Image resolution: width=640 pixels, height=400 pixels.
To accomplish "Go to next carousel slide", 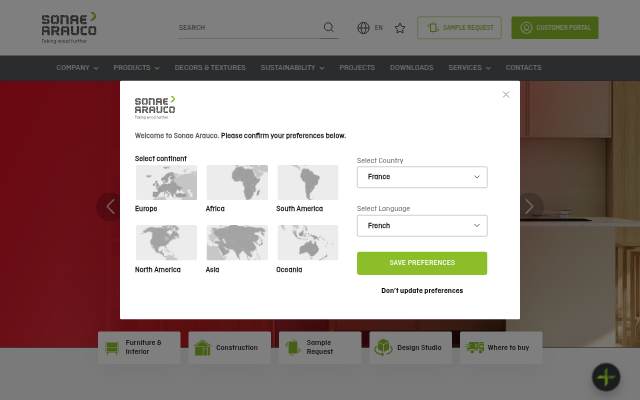I will pyautogui.click(x=529, y=207).
